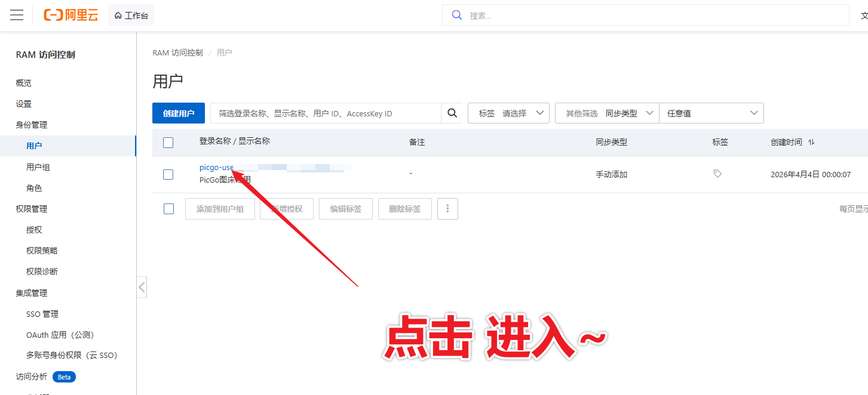Toggle the bottom bulk-action checkbox
The width and height of the screenshot is (868, 395).
pos(168,209)
